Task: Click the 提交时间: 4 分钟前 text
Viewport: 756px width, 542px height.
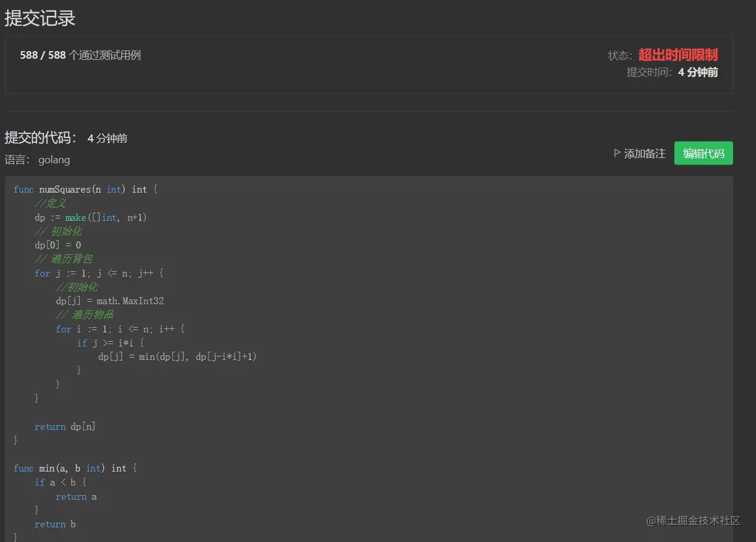Action: (672, 72)
